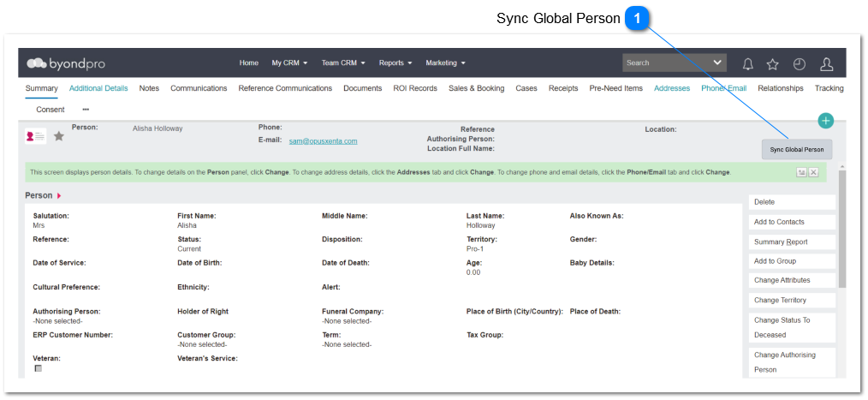Image resolution: width=868 pixels, height=400 pixels.
Task: Click Change Attributes
Action: 792,280
